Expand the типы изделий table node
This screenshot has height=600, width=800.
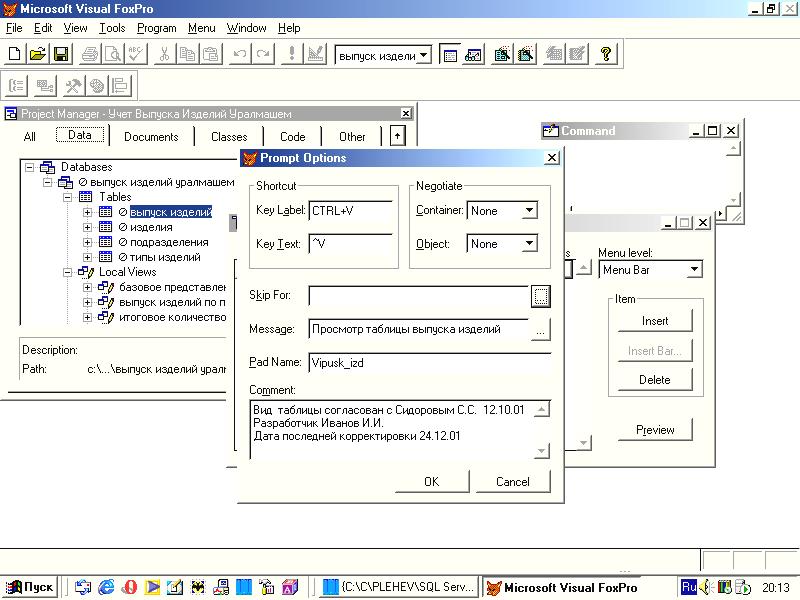point(87,257)
